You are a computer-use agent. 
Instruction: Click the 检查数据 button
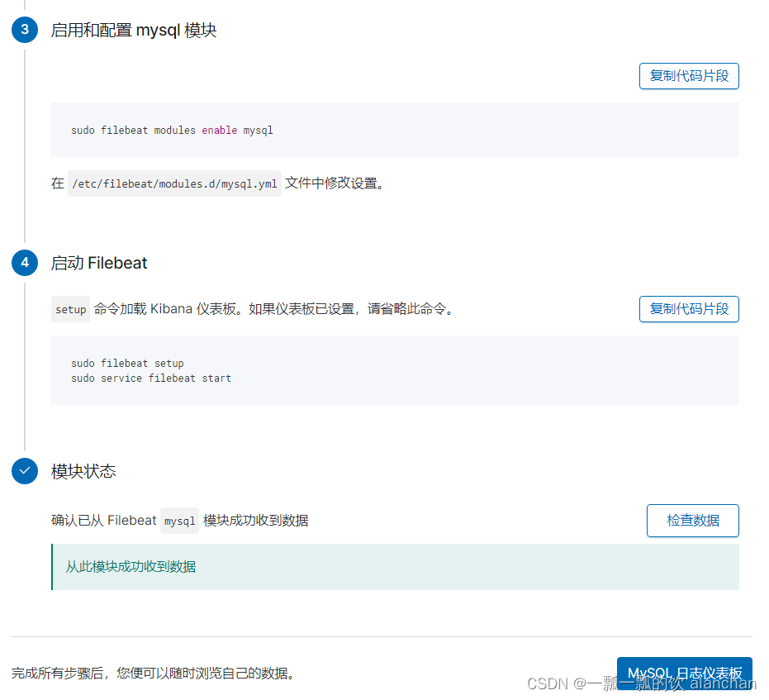click(x=692, y=520)
